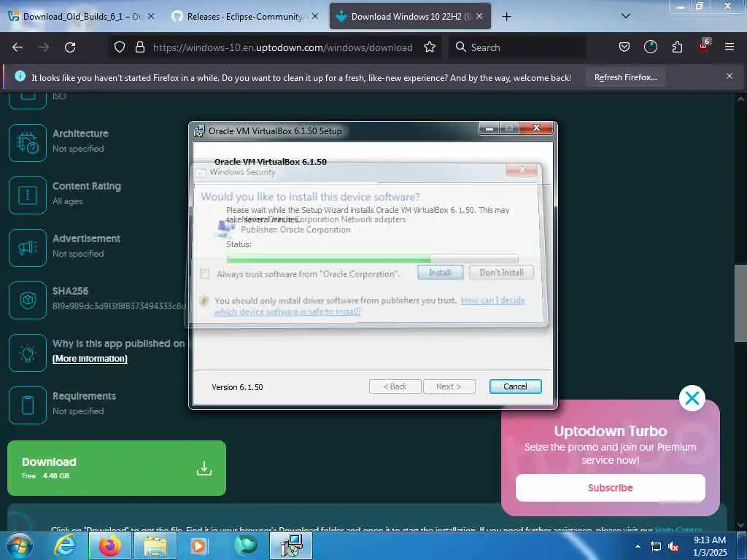Select the SHA256 hash value text

click(x=119, y=306)
